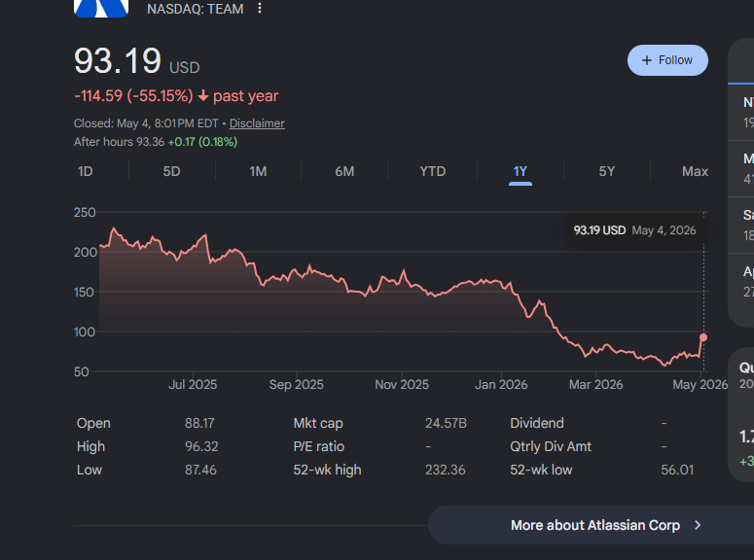754x560 pixels.
Task: Click the 52-wk high value 232.36
Action: click(446, 470)
